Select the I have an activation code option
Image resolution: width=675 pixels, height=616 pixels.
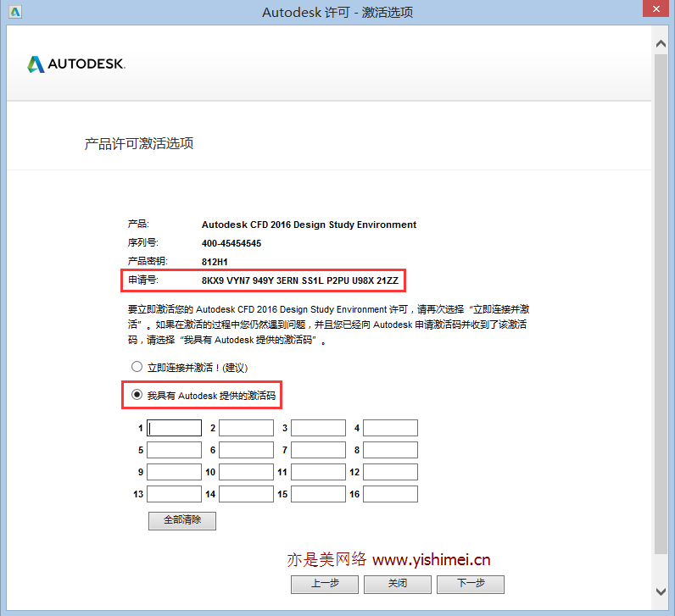point(137,395)
